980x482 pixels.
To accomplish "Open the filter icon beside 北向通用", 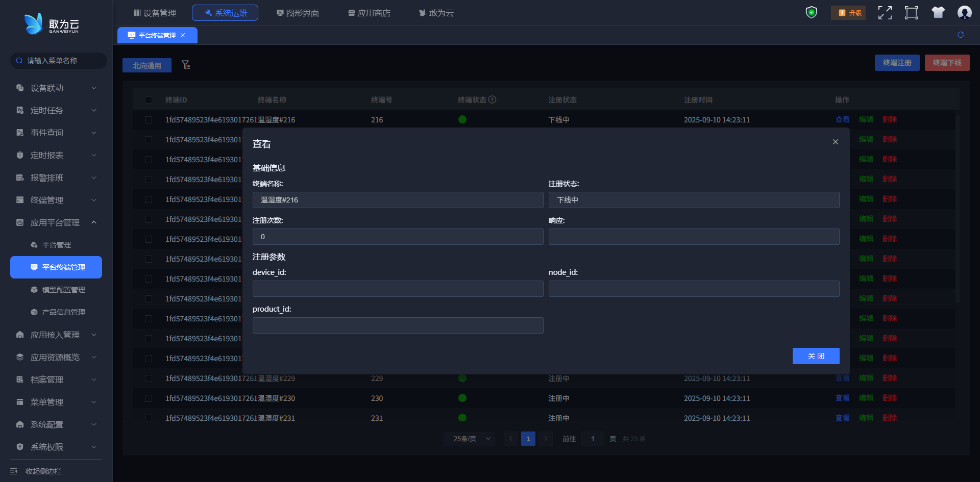I will coord(186,65).
